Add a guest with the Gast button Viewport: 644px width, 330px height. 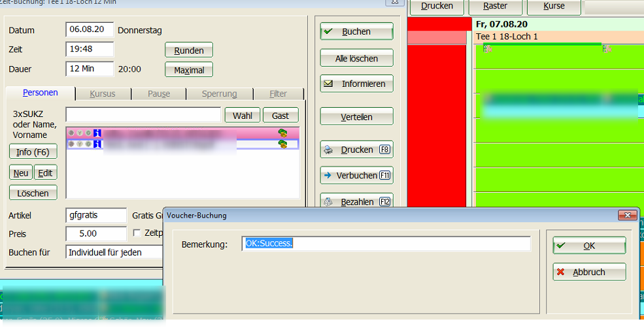click(280, 116)
